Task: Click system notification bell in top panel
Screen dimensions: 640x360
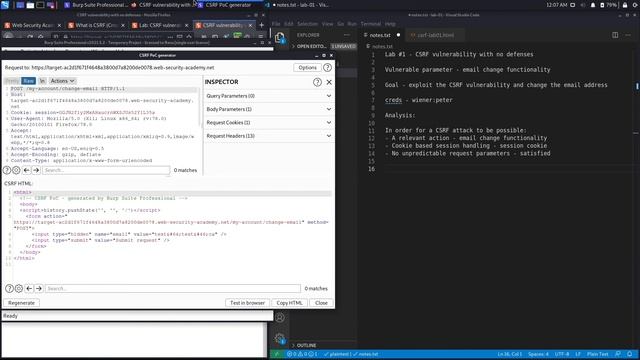Action: click(593, 5)
